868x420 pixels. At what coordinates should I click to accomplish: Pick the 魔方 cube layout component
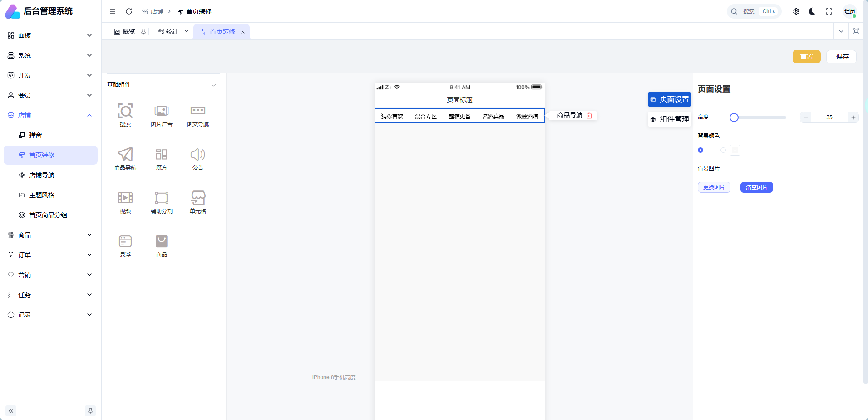162,158
